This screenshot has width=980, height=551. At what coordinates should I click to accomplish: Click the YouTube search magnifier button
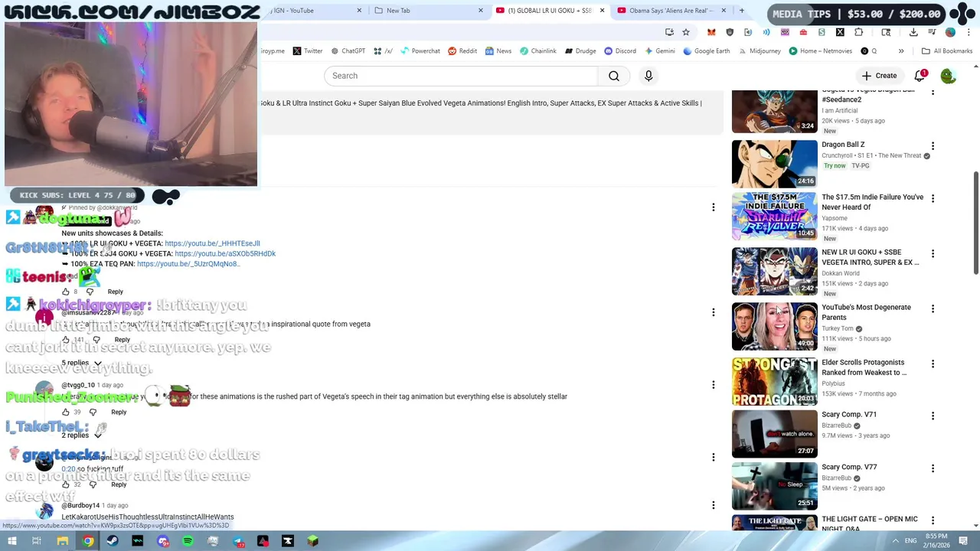click(614, 76)
